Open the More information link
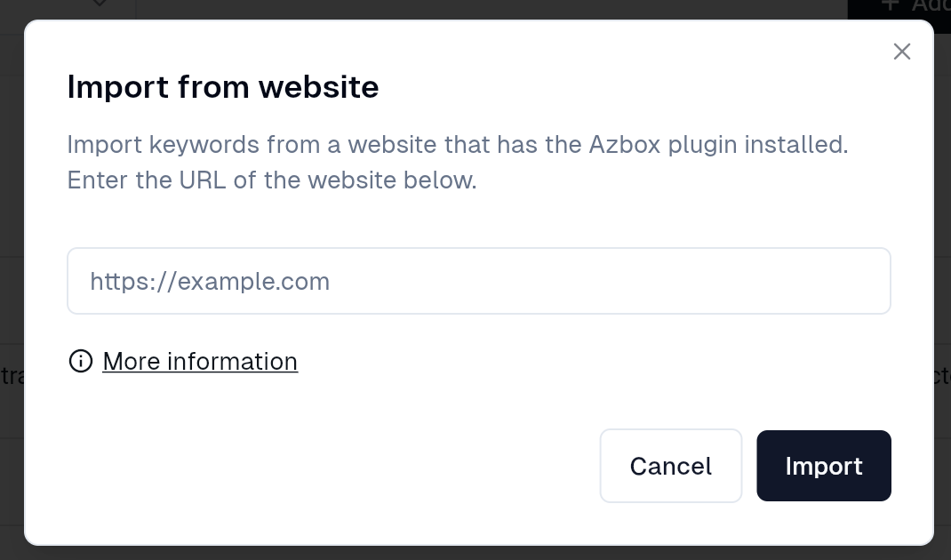The width and height of the screenshot is (951, 560). pos(200,361)
